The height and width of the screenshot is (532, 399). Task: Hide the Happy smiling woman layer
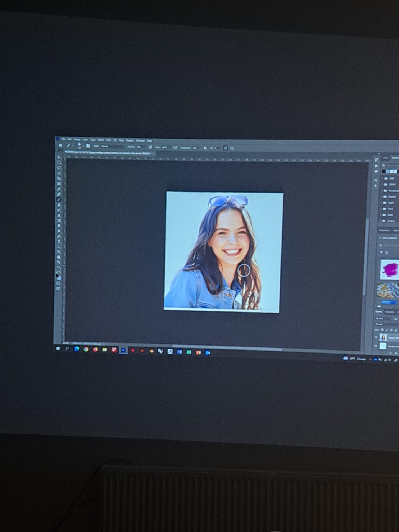coord(376,337)
